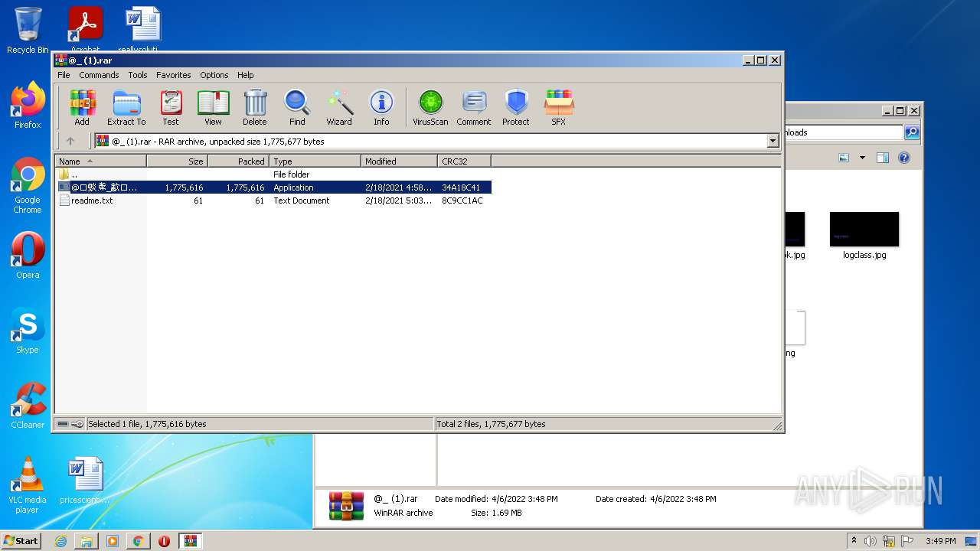Sort by the Size column header
Viewport: 980px width, 551px height.
tap(177, 161)
